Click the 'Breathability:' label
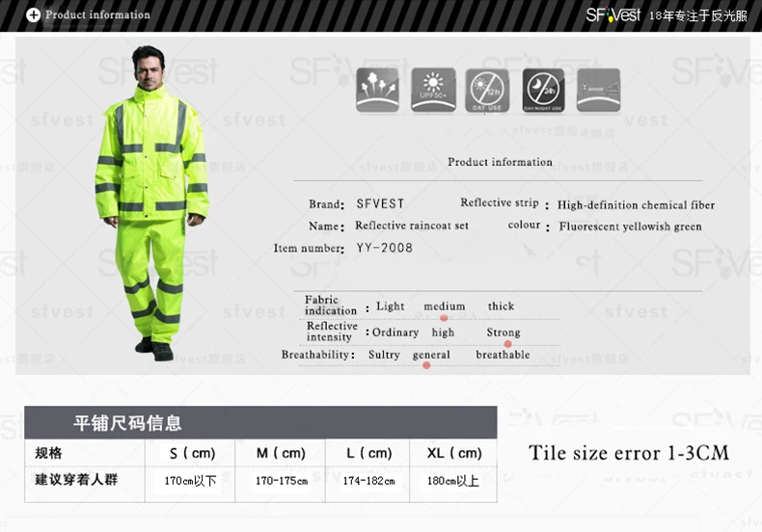Image resolution: width=762 pixels, height=532 pixels. [318, 355]
